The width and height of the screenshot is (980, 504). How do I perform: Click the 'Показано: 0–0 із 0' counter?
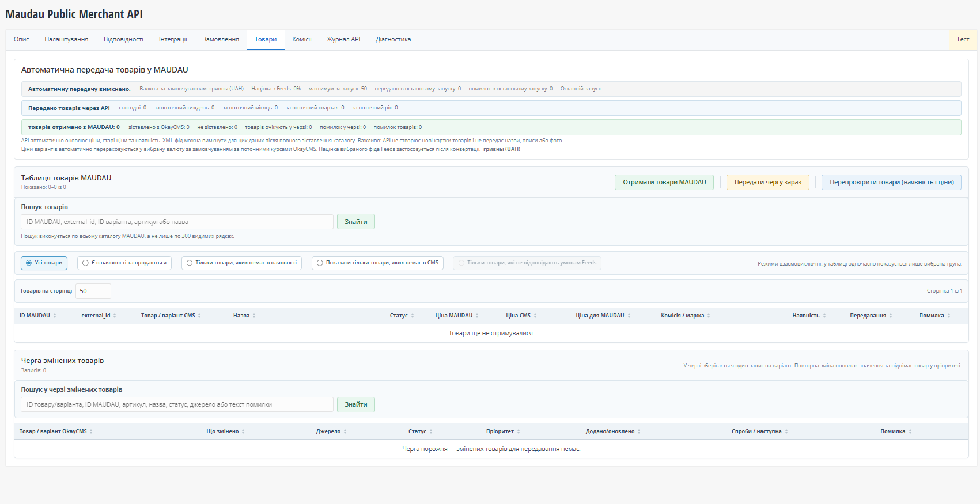(x=44, y=187)
